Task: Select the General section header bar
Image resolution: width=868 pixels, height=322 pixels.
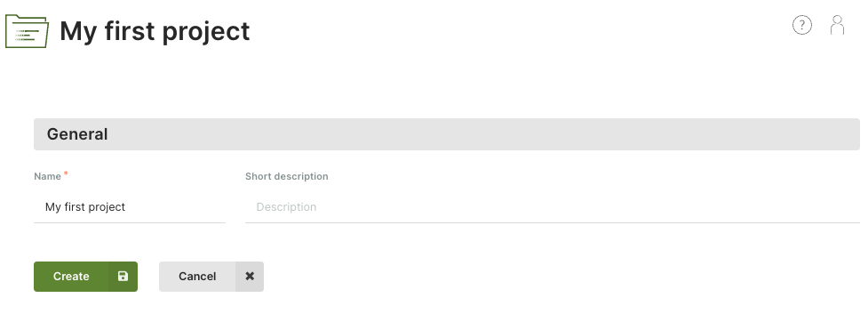Action: click(447, 134)
